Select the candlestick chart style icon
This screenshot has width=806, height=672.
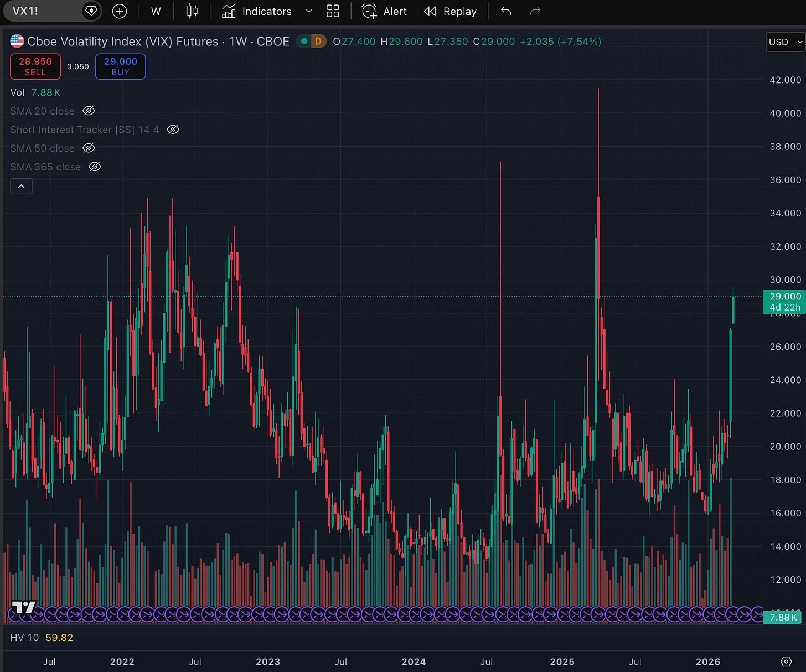coord(192,11)
